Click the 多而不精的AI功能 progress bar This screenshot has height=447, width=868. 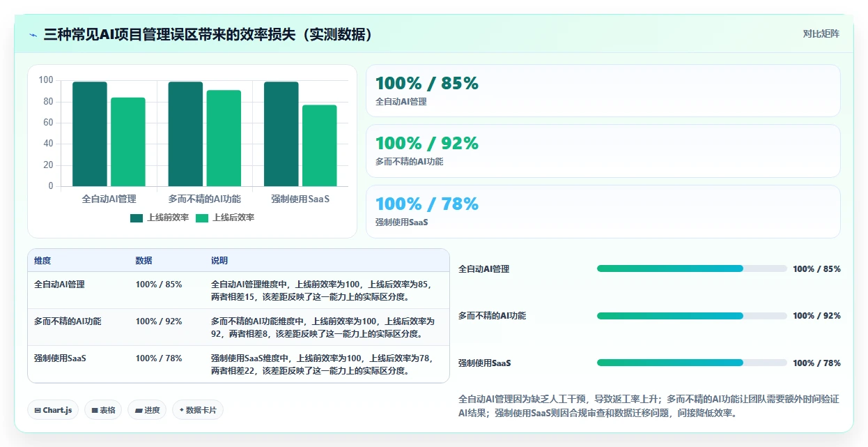pos(692,316)
